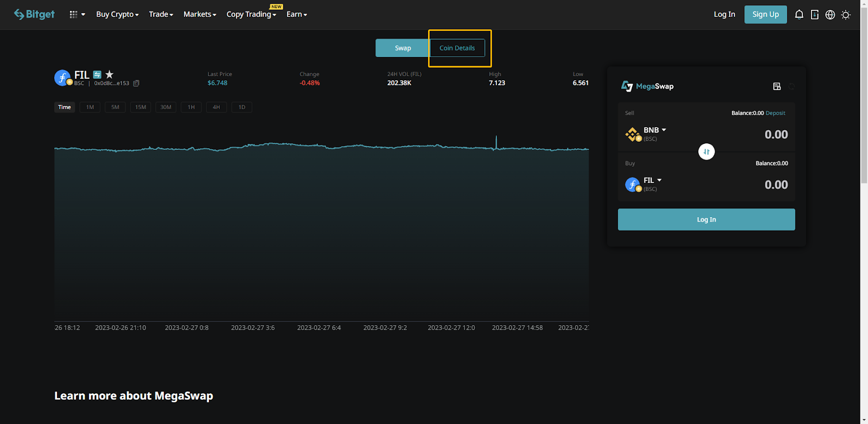
Task: Copy the FIL contract address
Action: click(136, 84)
